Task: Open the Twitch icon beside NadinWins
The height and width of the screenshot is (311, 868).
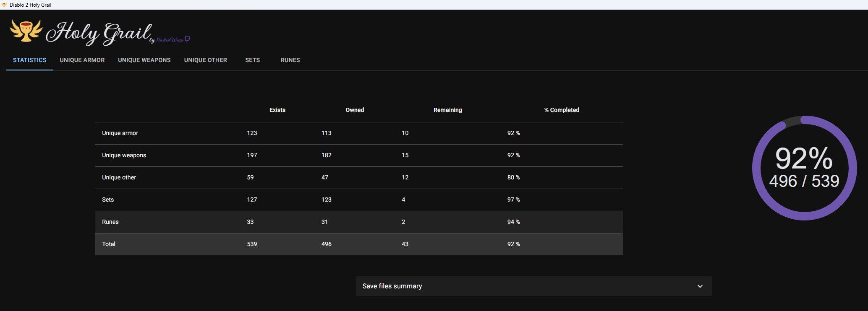Action: (x=187, y=39)
